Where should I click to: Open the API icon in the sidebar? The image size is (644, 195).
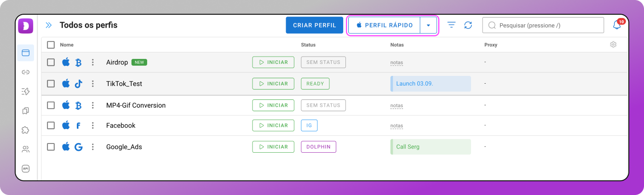coord(26,169)
